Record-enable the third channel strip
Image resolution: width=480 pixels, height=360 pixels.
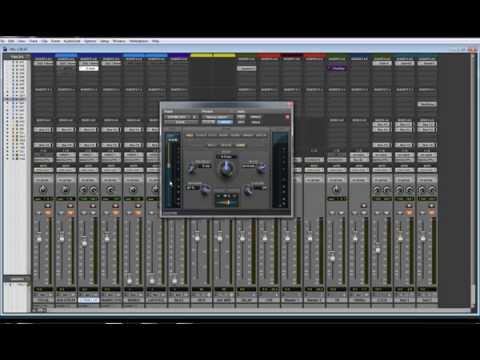[93, 206]
